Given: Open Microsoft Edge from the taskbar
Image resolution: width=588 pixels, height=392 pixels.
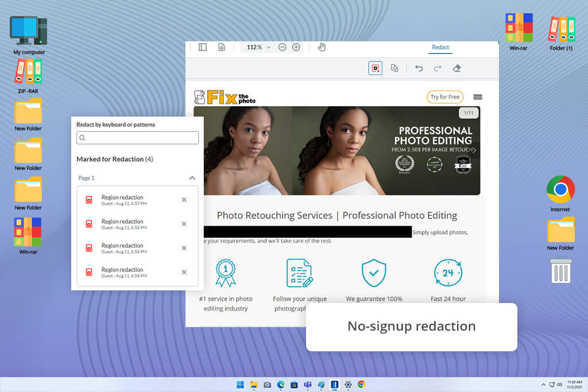Looking at the screenshot, I should click(x=281, y=385).
